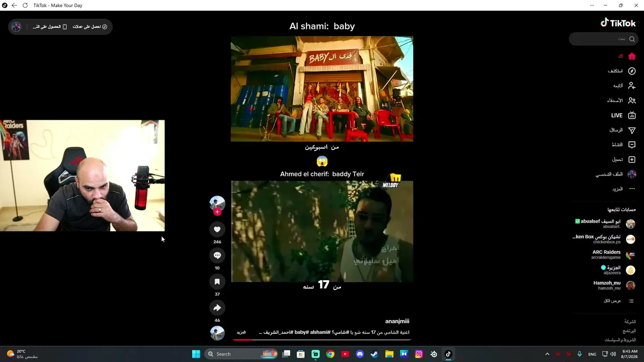Seek the video using the red progress bar
This screenshot has width=644, height=362.
coord(322,340)
